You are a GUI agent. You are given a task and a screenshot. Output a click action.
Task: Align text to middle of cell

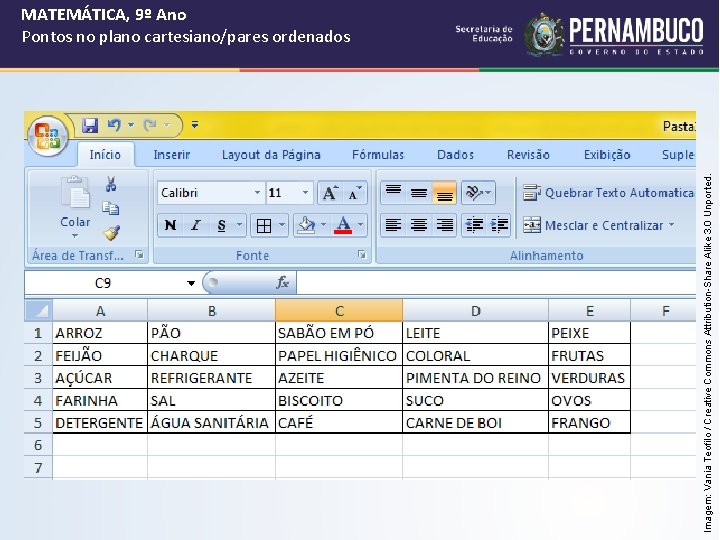coord(418,192)
